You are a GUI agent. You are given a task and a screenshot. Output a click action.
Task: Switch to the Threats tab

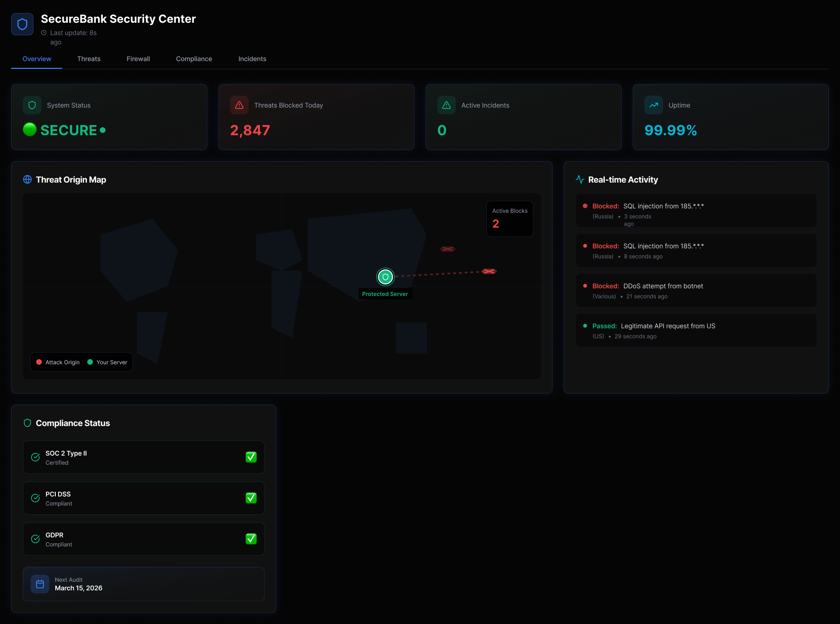coord(89,59)
